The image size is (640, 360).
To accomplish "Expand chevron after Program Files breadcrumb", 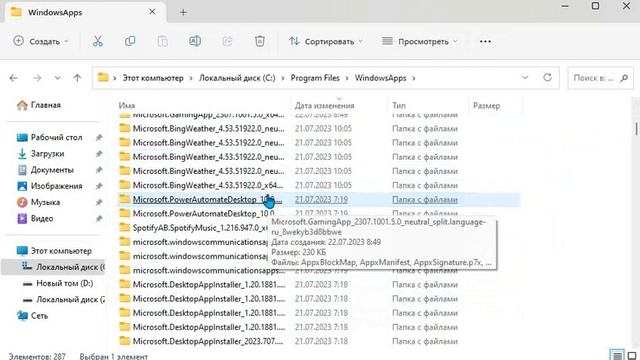I will tap(347, 78).
